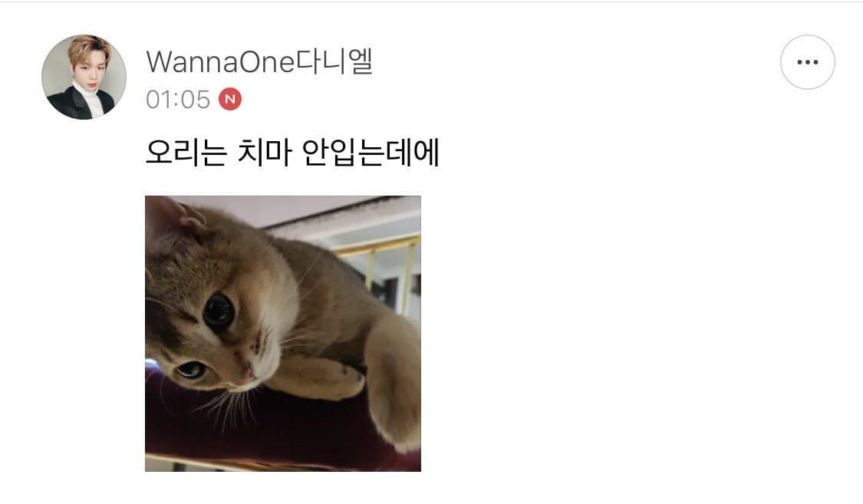
Task: Tap the author name above the timestamp
Action: click(260, 61)
